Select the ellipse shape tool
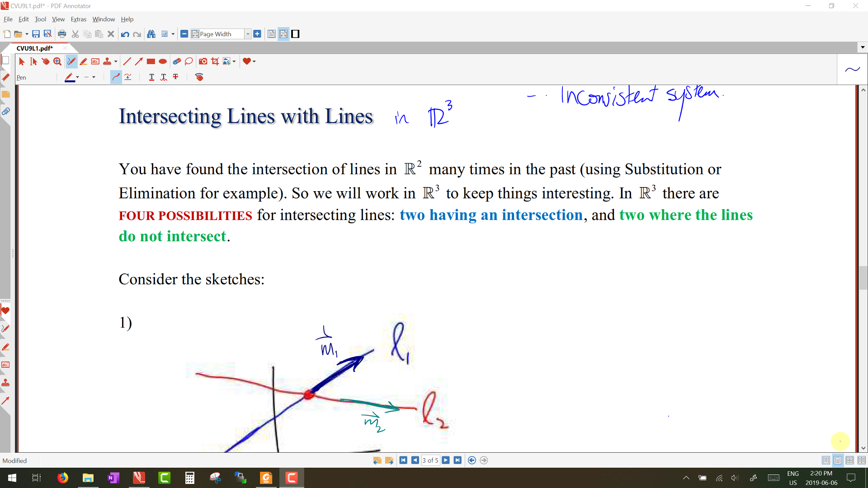 click(x=163, y=61)
